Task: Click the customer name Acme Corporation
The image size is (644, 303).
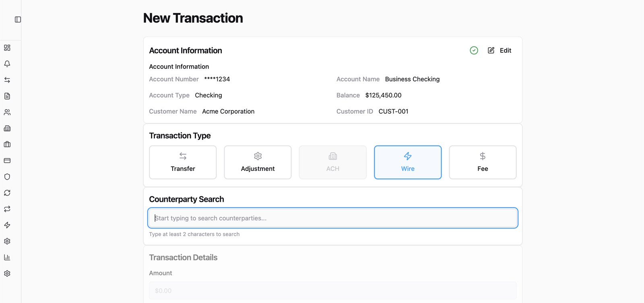Action: pos(228,111)
